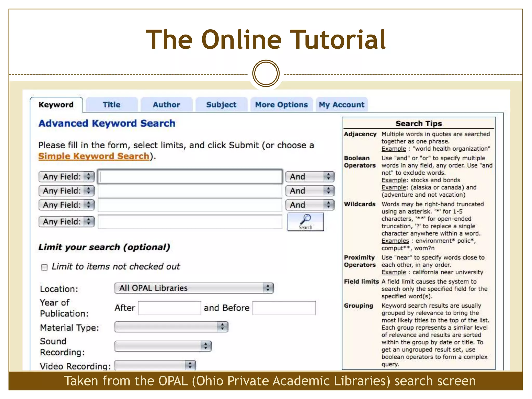Open the fourth 'Any Field:' dropdown

click(x=66, y=222)
